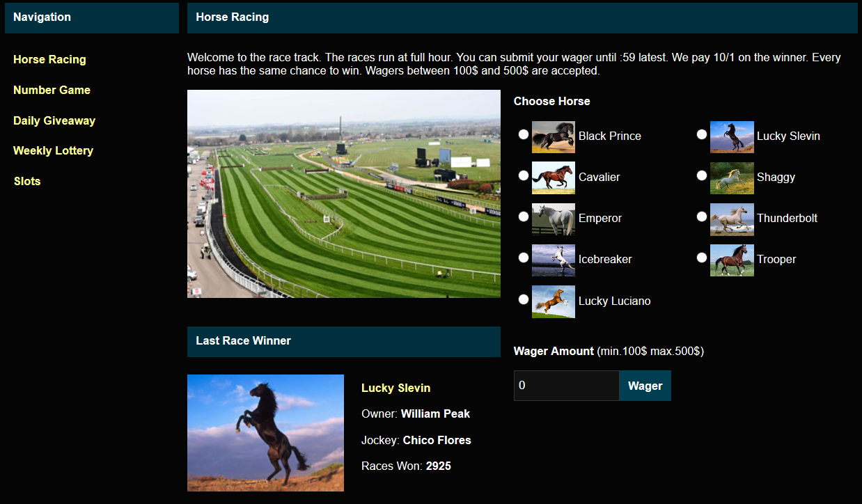862x504 pixels.
Task: Pick the Lucky Luciano radio button
Action: point(523,299)
